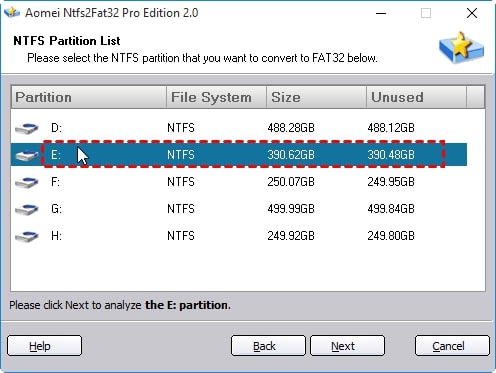
Task: Click the star disk logo in header
Action: tap(462, 47)
